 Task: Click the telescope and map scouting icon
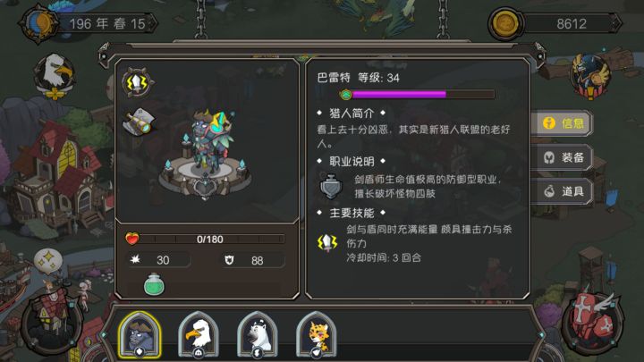pyautogui.click(x=140, y=122)
